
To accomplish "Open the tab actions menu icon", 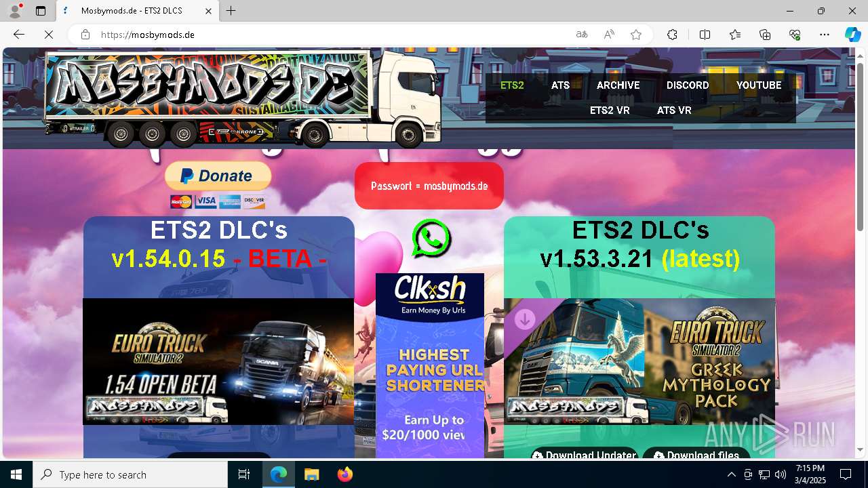I will (x=41, y=11).
